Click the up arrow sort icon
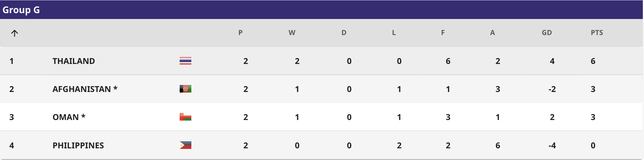The height and width of the screenshot is (160, 644). click(x=15, y=33)
